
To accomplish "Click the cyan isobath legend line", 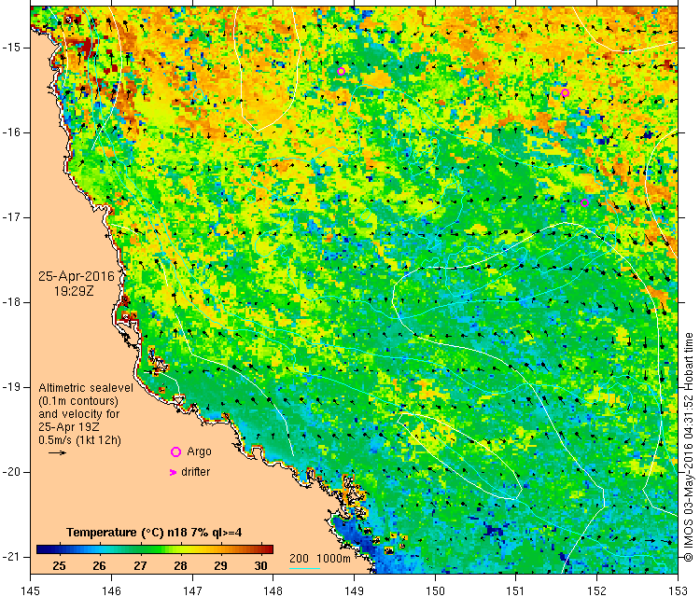I will (304, 568).
